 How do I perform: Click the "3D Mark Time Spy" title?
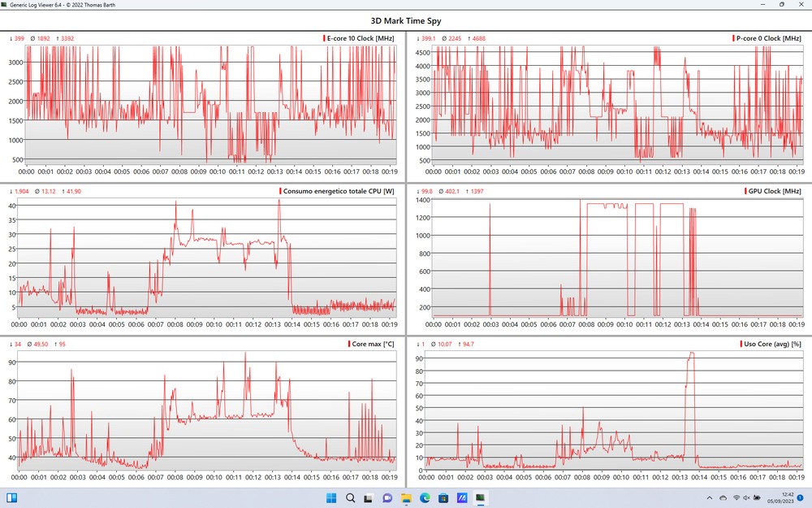[406, 21]
